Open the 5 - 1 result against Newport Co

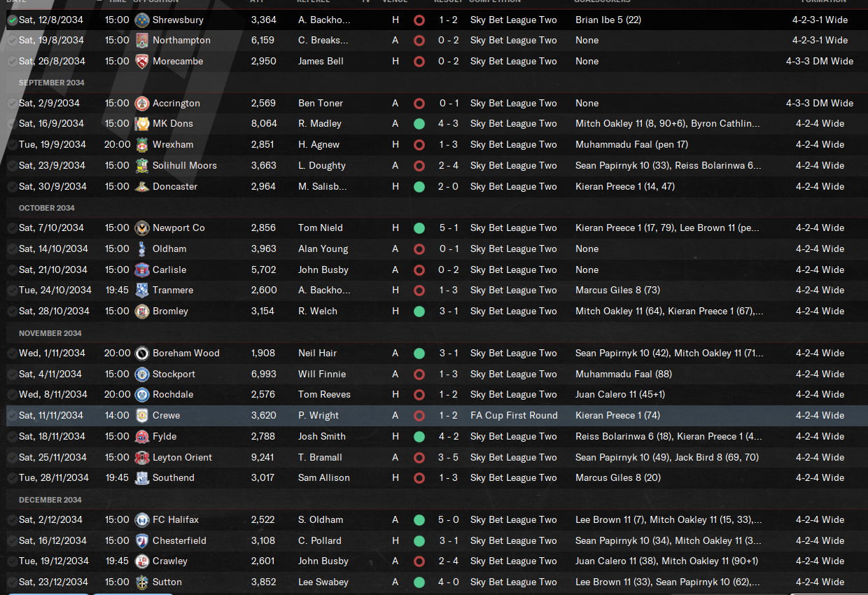[x=449, y=228]
